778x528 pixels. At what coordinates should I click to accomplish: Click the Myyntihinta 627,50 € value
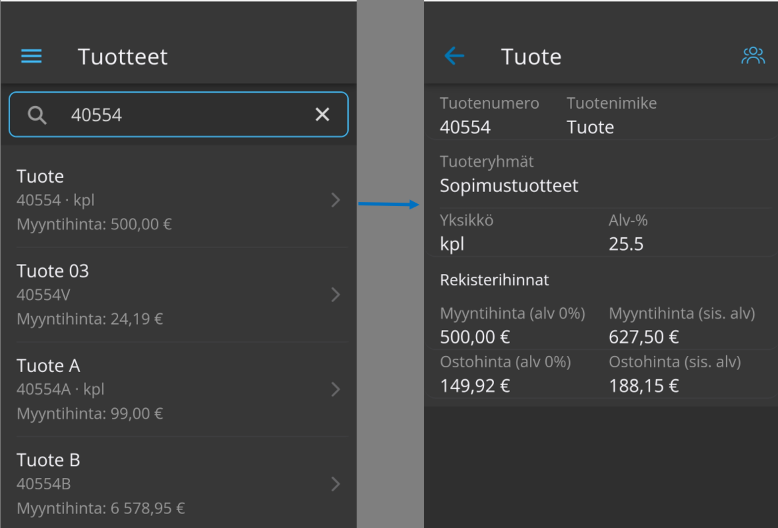tap(644, 337)
